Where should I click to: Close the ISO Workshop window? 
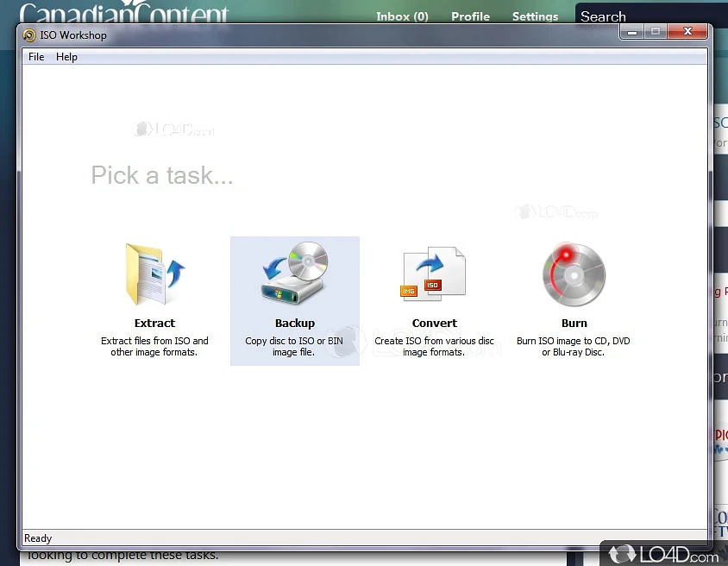pyautogui.click(x=687, y=32)
